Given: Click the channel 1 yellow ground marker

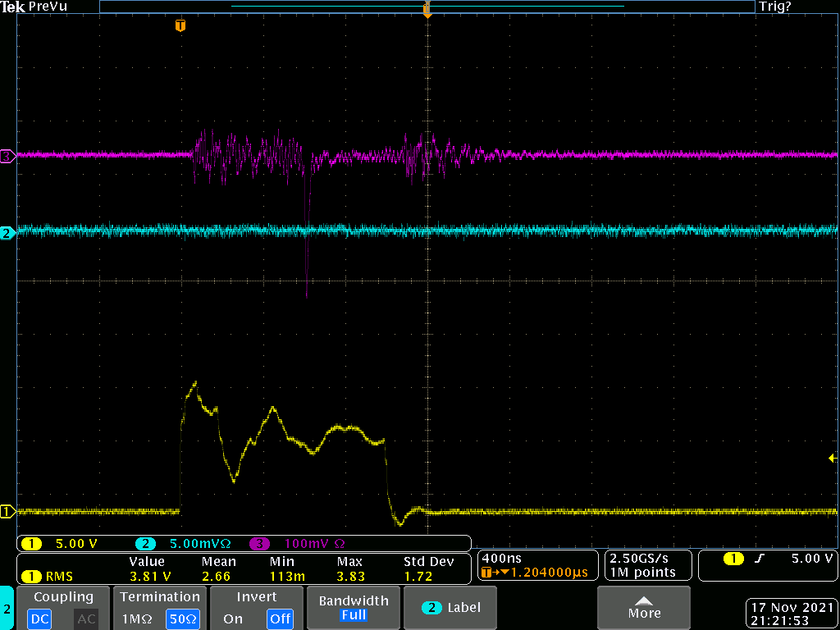Looking at the screenshot, I should (7, 512).
